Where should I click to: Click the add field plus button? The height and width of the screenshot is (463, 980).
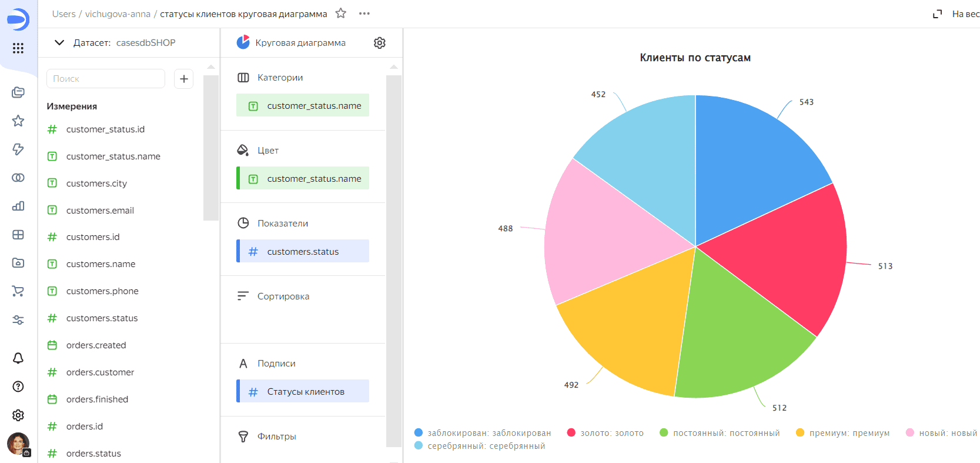pyautogui.click(x=184, y=79)
